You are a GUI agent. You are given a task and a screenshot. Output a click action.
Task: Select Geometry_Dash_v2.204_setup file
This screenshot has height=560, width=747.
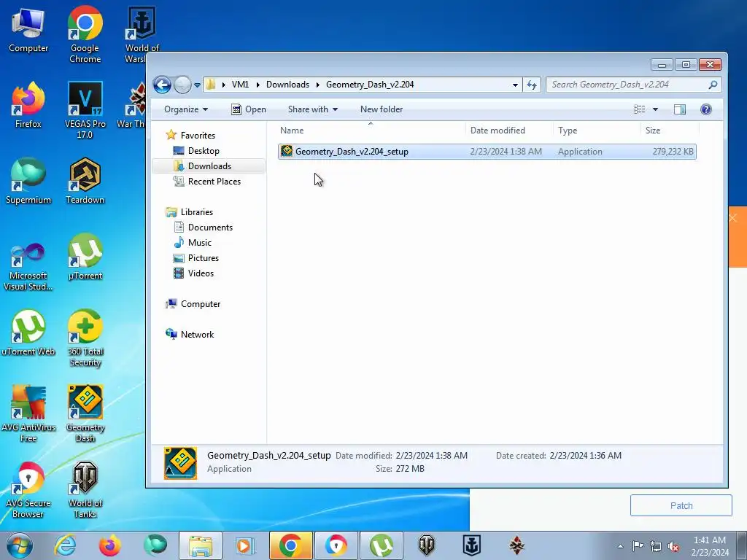tap(487, 152)
